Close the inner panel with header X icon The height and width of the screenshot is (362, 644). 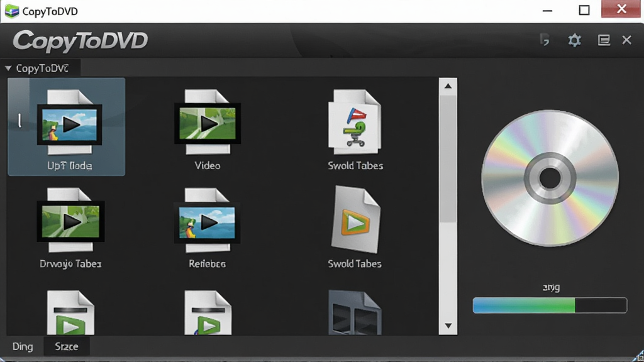click(x=627, y=40)
